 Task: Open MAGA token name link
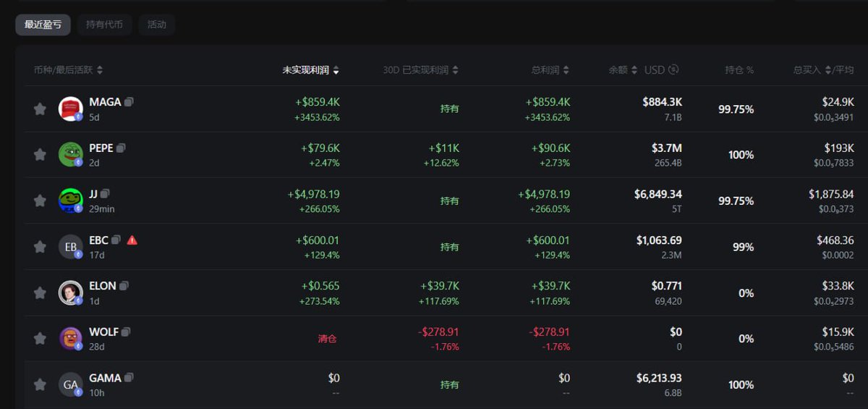click(x=105, y=102)
